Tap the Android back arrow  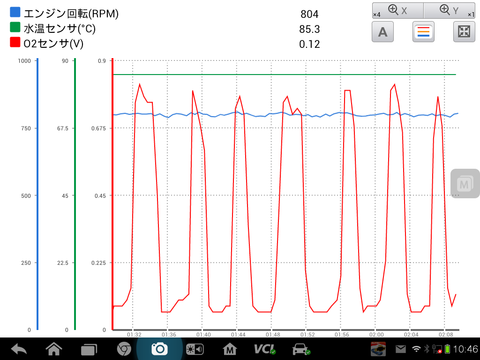(x=19, y=349)
